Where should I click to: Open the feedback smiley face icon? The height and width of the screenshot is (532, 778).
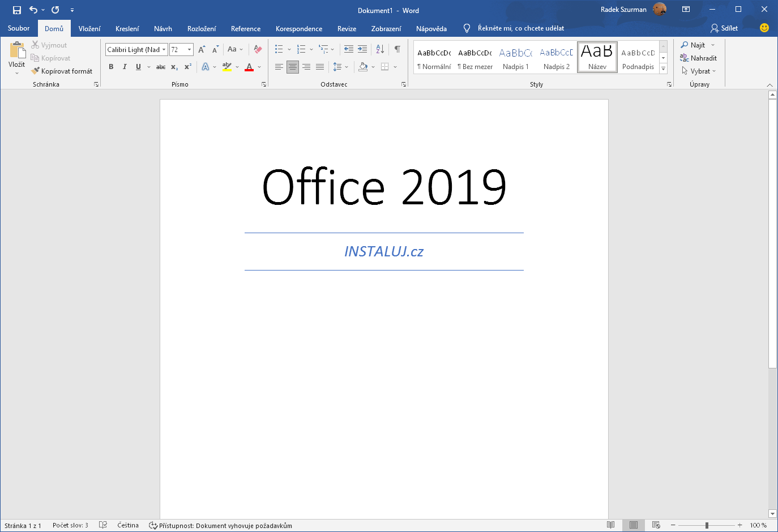(764, 28)
